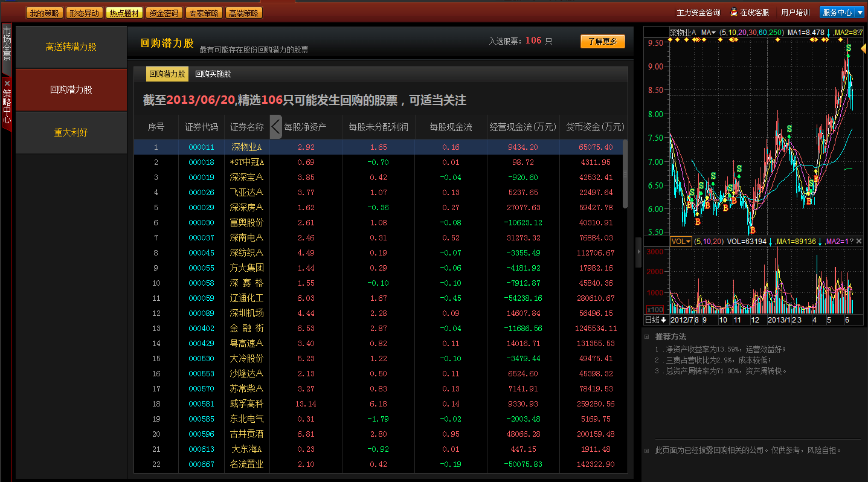
Task: Sort by the 每股现金流 column header
Action: click(x=451, y=127)
